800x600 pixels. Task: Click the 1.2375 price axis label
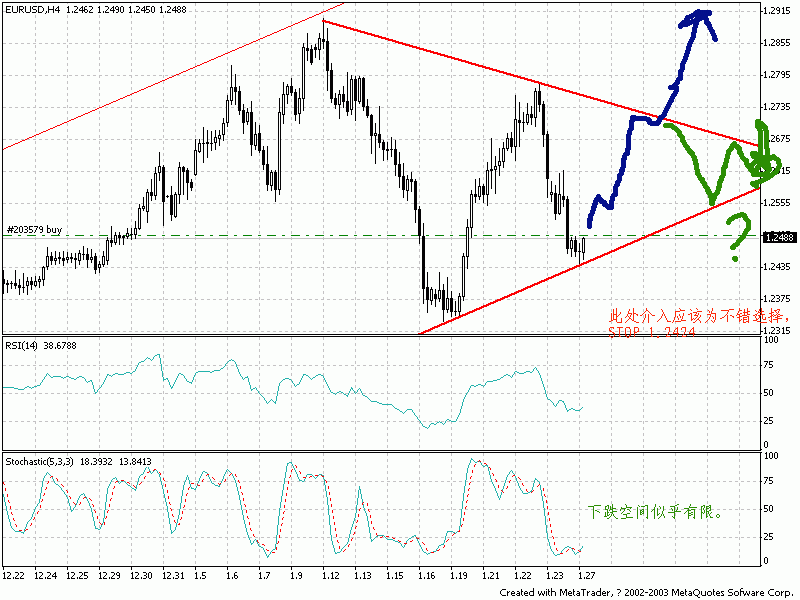(777, 299)
